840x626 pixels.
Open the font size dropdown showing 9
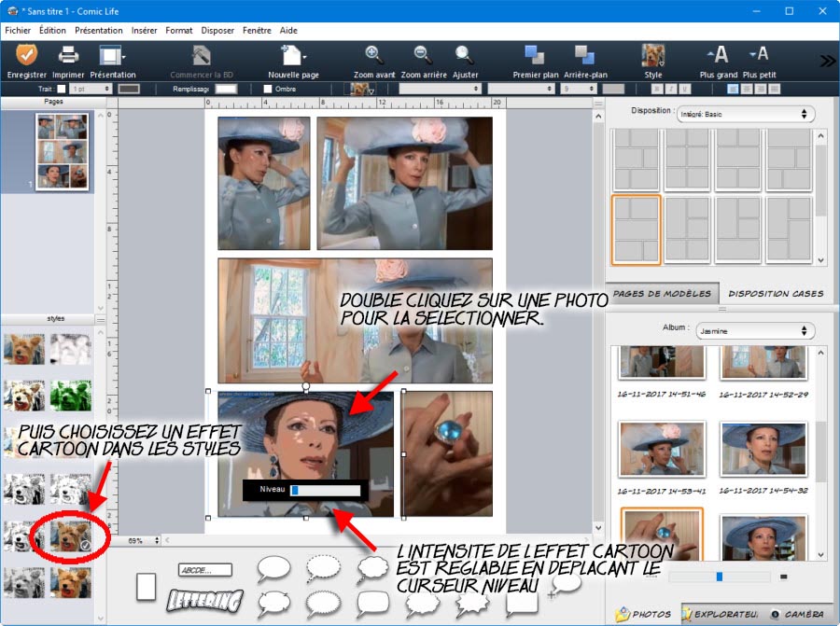(579, 89)
